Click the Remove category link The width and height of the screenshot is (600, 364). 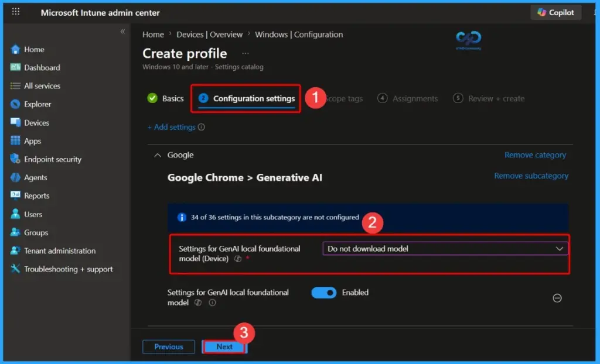(535, 155)
